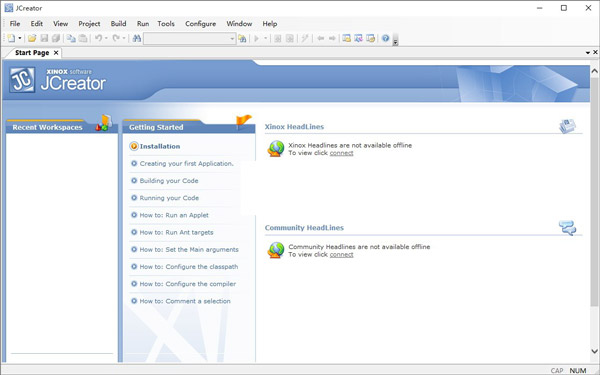This screenshot has height=375, width=600.
Task: Click the Copy toolbar icon
Action: pos(71,38)
